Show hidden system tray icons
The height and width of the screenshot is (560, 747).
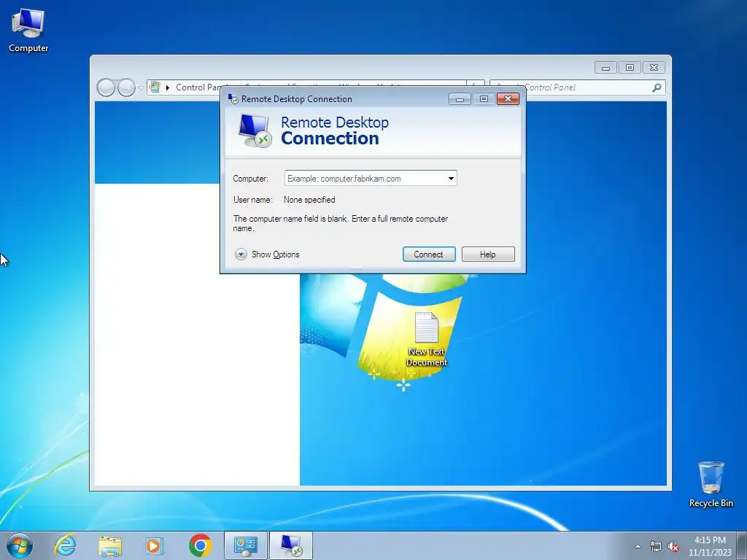tap(638, 546)
